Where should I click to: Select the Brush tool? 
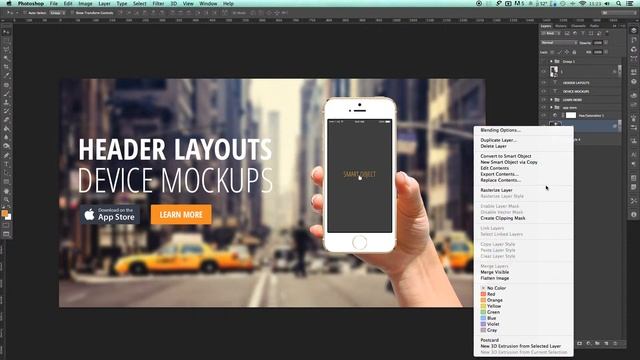[6, 94]
